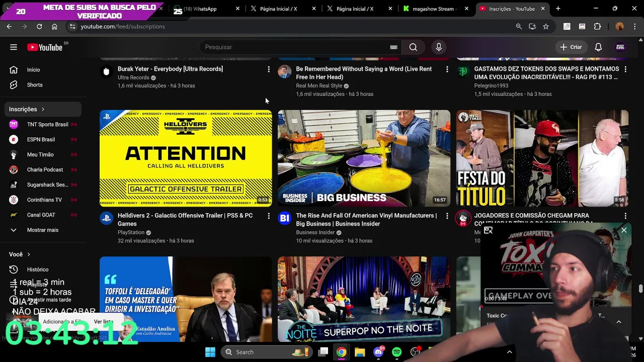Select the Inscrições - YouTube tab
Screen dimensions: 644x362
[512, 9]
